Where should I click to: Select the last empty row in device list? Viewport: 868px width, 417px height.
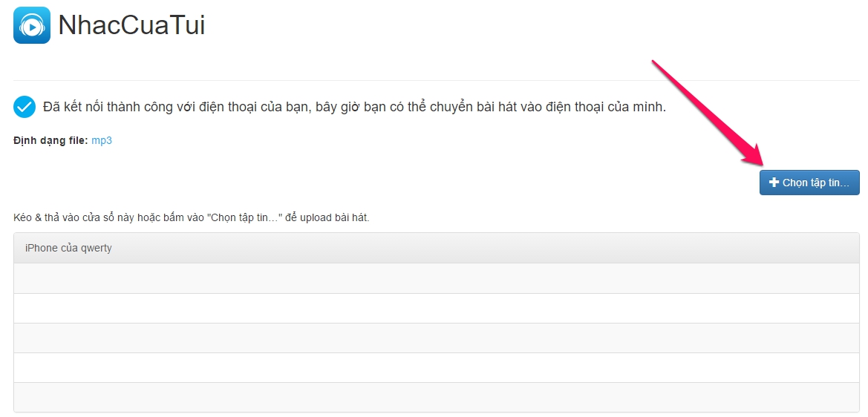[436, 397]
